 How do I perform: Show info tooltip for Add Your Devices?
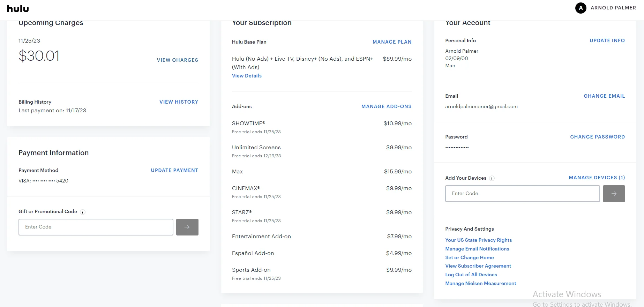[492, 178]
